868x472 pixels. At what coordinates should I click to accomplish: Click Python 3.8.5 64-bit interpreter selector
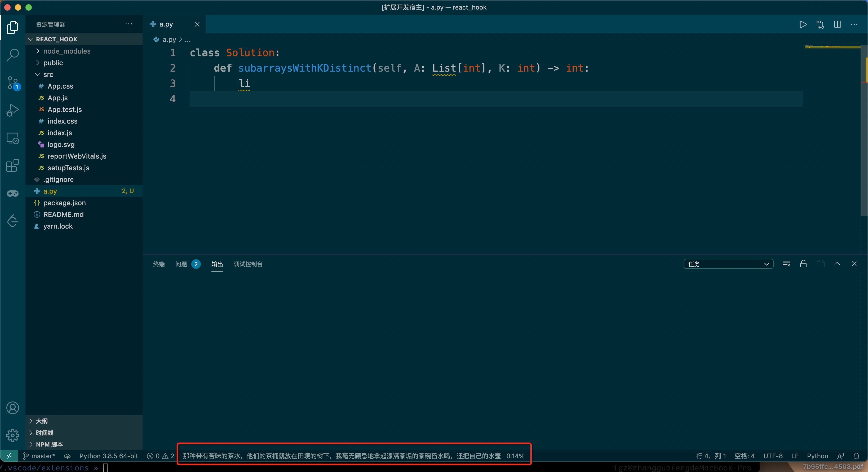(109, 456)
